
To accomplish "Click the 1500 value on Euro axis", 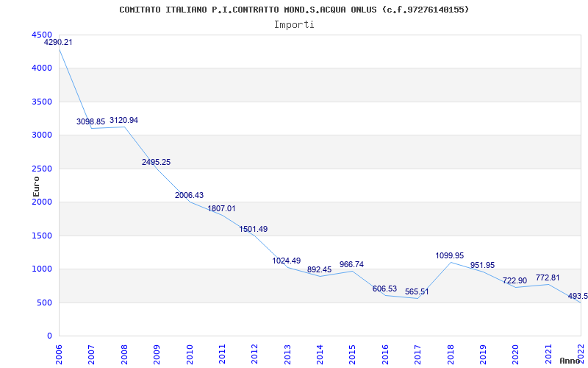I will coord(42,236).
